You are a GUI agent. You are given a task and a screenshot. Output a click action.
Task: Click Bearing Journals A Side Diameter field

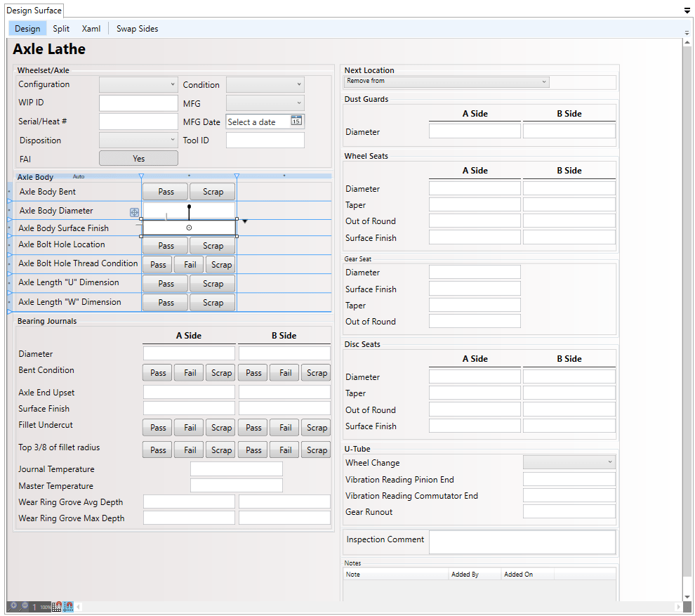pyautogui.click(x=189, y=353)
